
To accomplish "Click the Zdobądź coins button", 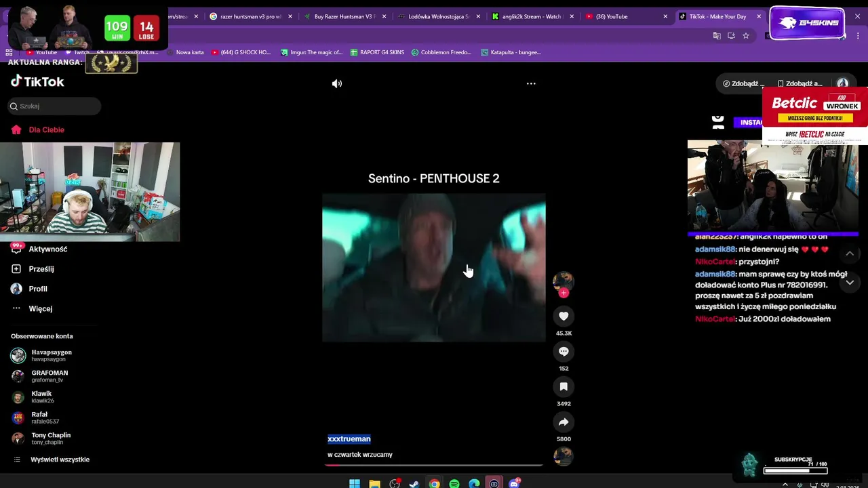I will coord(743,83).
